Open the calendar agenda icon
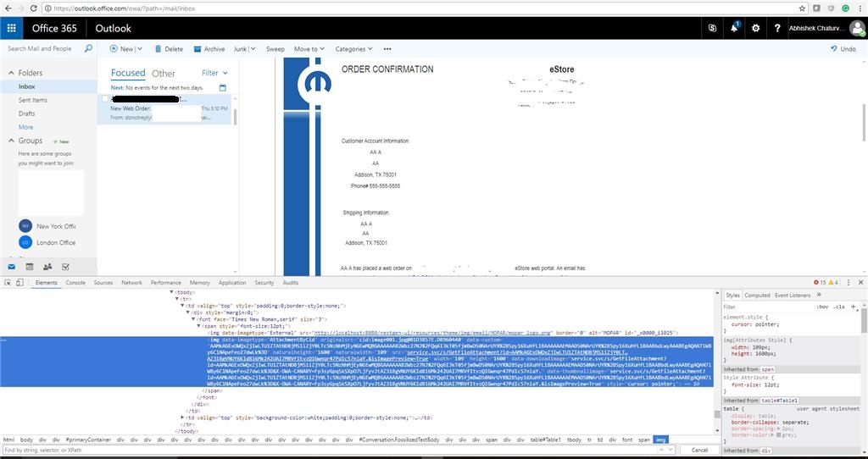Screen dimensions: 868x459 click(223, 87)
